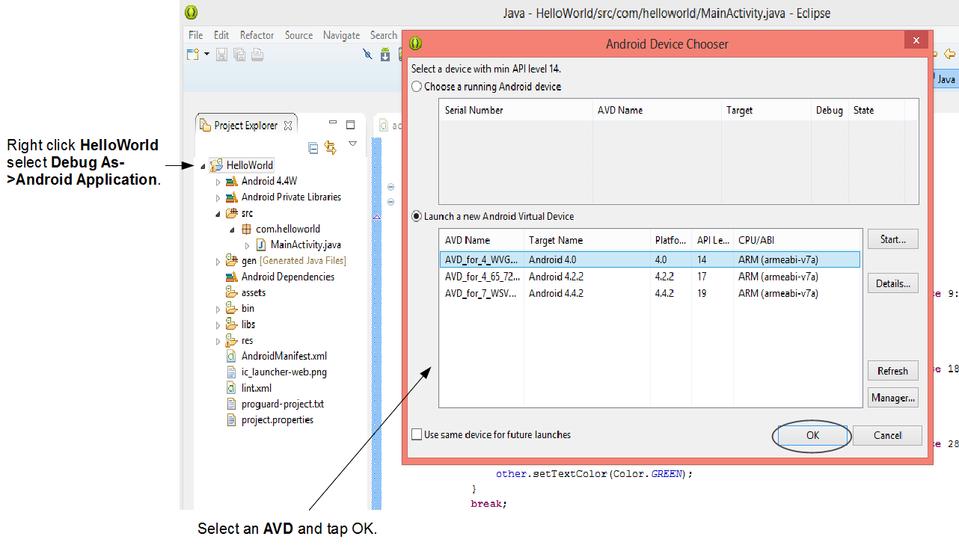Viewport: 959px width, 560px height.
Task: Collapse the com.helloworld package
Action: click(x=233, y=230)
